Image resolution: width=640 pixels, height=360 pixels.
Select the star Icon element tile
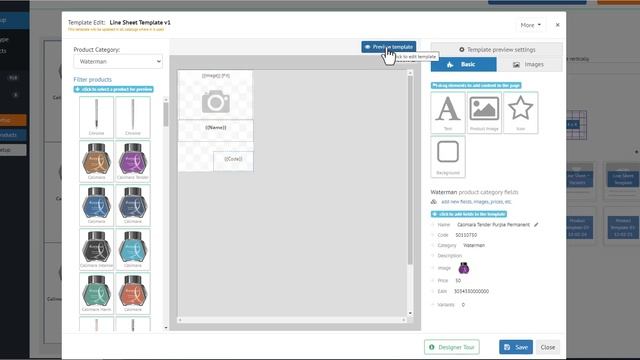coord(520,113)
